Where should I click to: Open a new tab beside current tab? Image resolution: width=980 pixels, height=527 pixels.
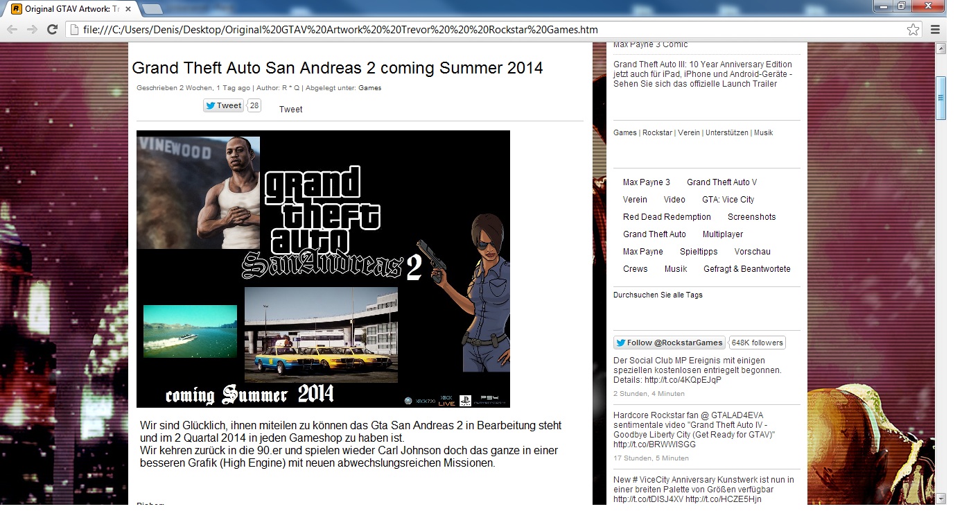click(152, 10)
